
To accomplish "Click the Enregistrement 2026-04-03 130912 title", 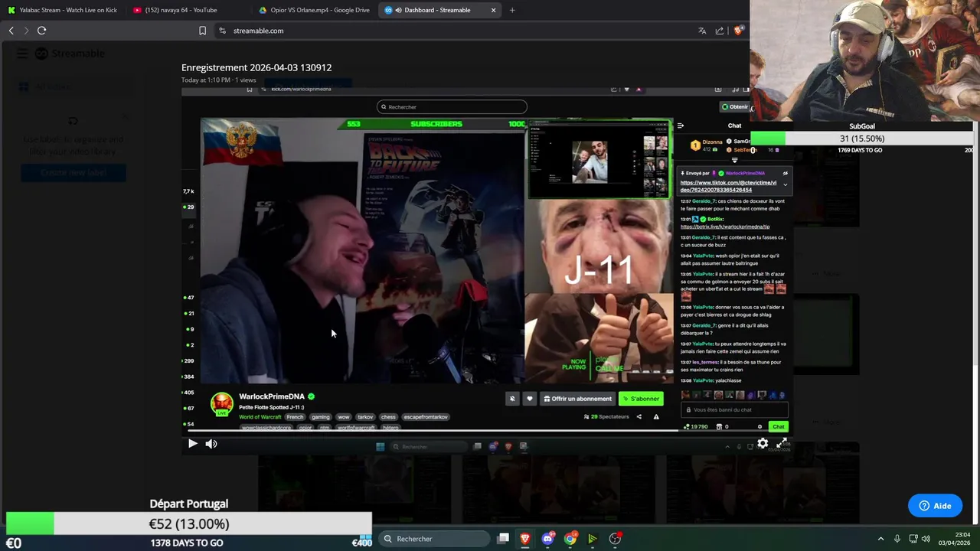I will tap(256, 67).
